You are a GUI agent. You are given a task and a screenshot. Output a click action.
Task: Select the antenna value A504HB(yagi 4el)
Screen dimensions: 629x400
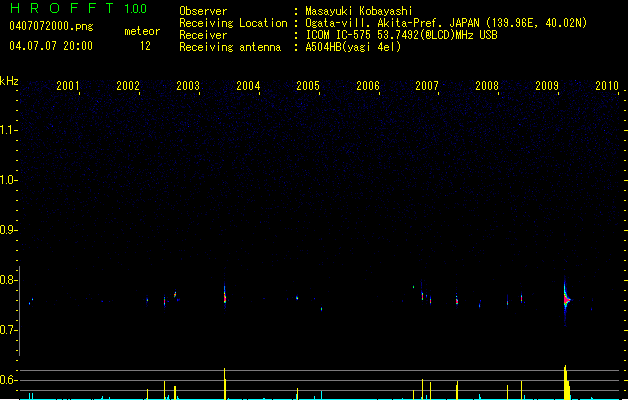[x=353, y=47]
